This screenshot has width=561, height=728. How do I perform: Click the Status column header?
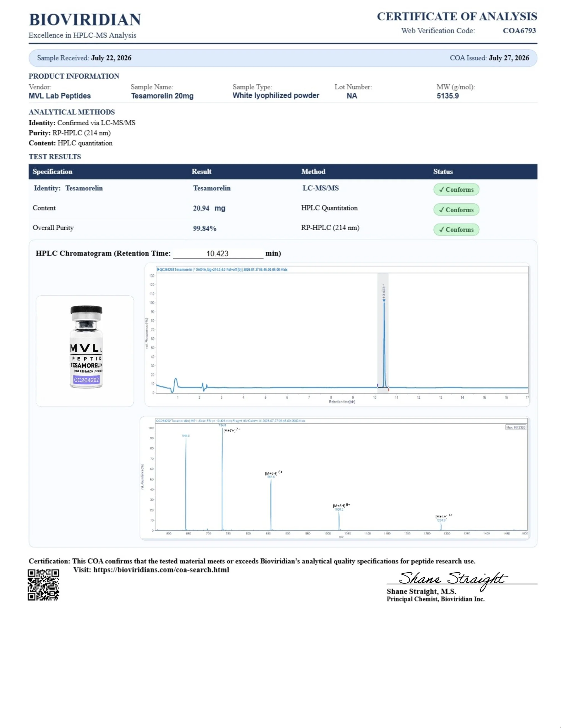click(x=443, y=172)
